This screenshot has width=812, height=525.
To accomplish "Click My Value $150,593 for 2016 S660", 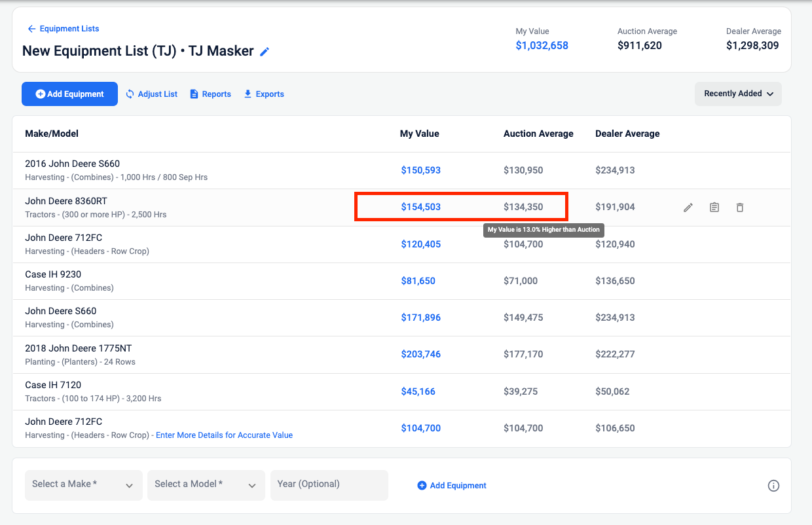I will coord(421,170).
